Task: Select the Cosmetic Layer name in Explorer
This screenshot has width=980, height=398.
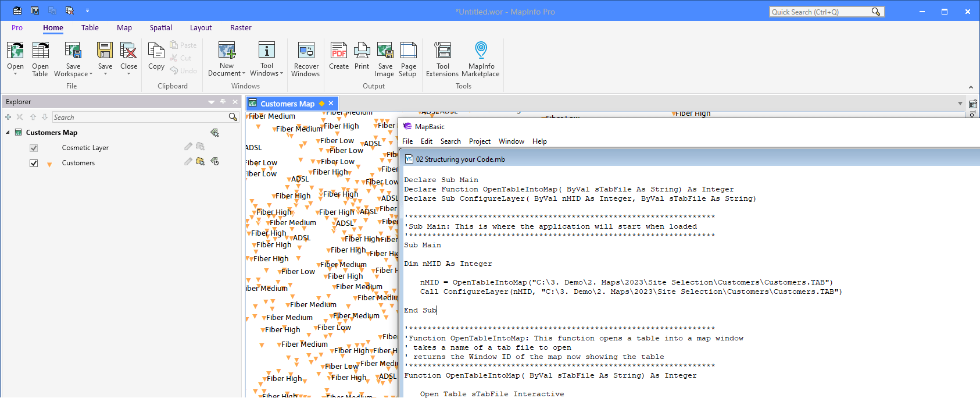Action: pos(85,148)
